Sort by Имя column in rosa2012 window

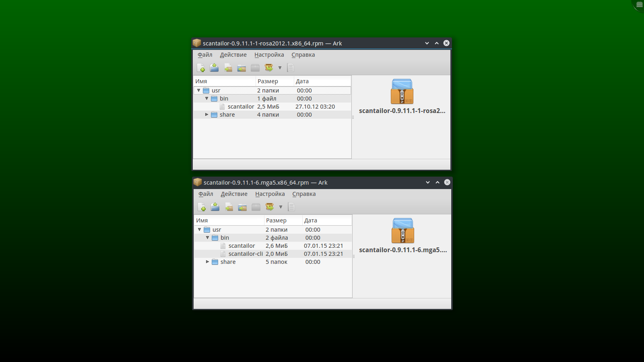coord(225,81)
